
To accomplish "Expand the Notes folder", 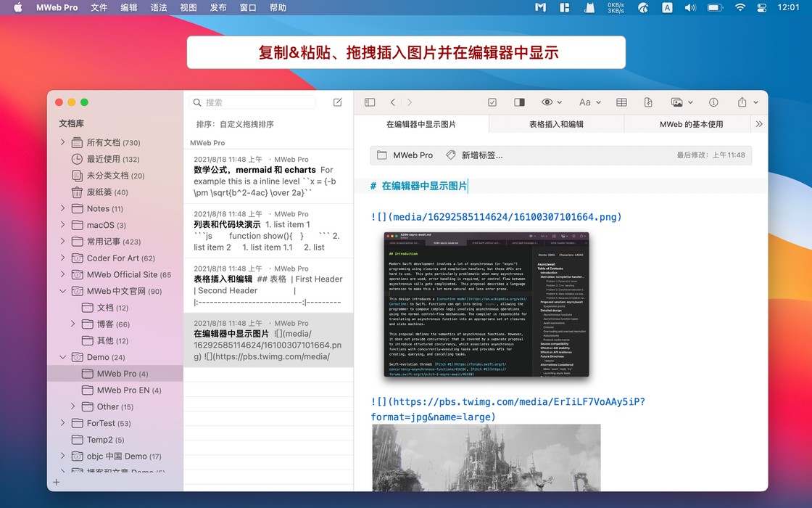I will click(62, 208).
